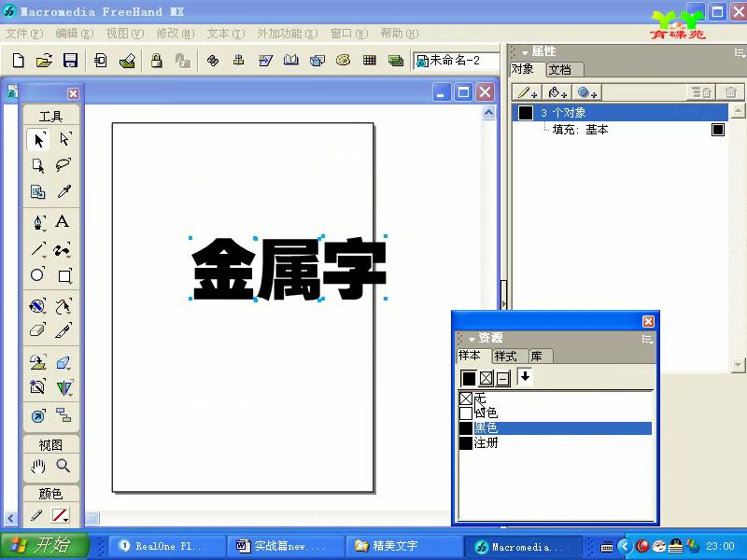Switch to 实战篇new taskbar item
Viewport: 747px width, 560px height.
(x=286, y=546)
